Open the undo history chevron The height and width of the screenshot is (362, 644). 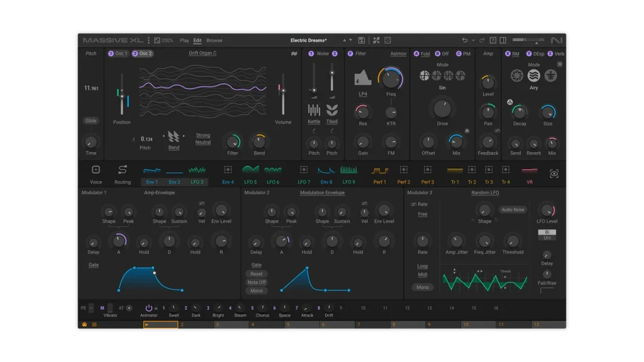point(473,40)
